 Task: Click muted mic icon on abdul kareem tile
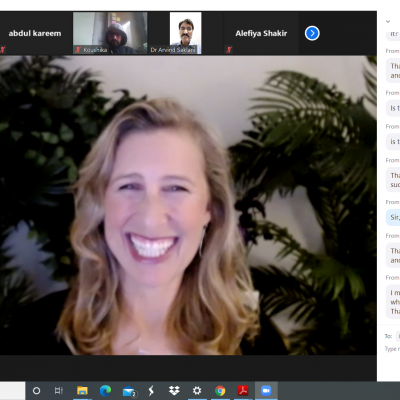[3, 50]
